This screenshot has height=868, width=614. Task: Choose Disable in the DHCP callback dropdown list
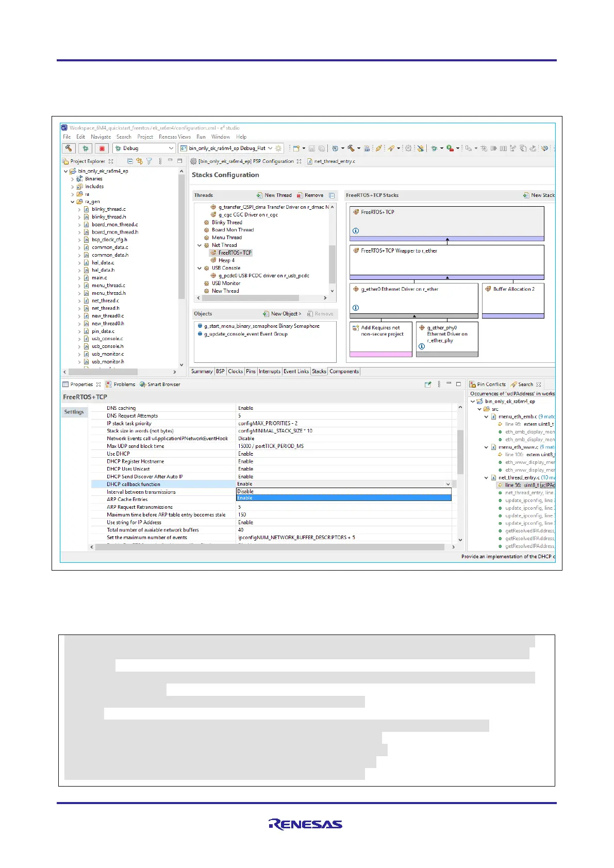pos(344,492)
